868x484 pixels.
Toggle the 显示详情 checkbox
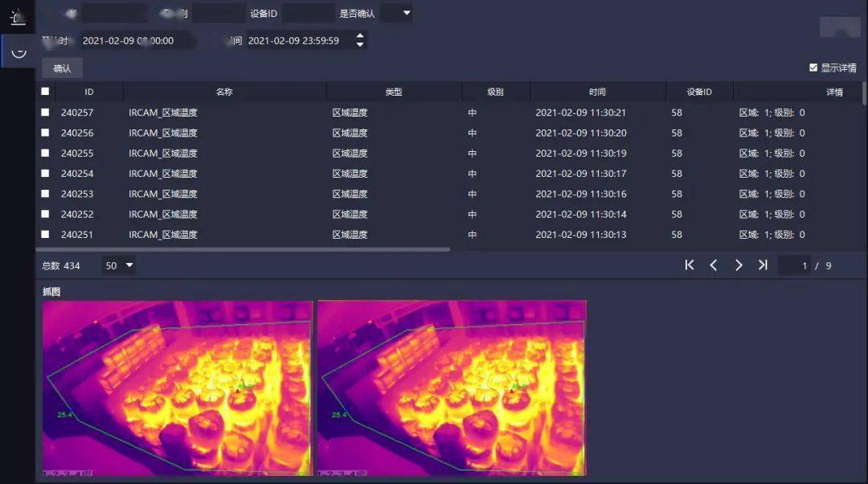[813, 68]
